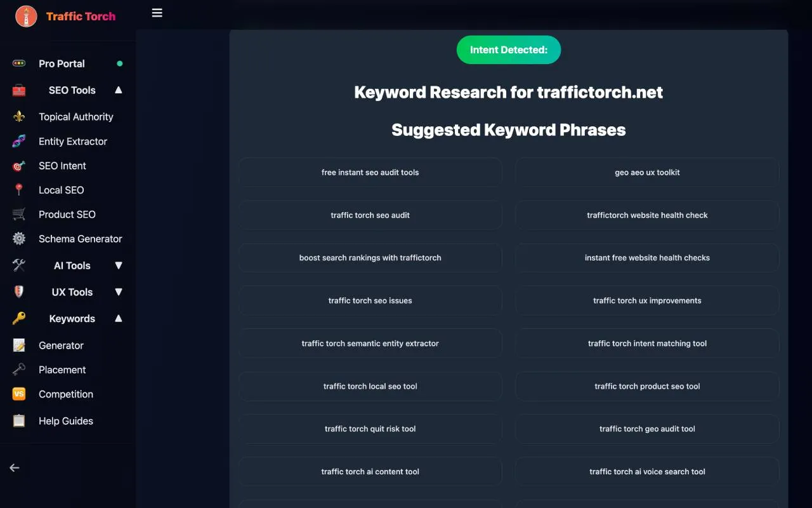
Task: Click 'Suggested Keyword Phrases' heading
Action: [x=509, y=130]
